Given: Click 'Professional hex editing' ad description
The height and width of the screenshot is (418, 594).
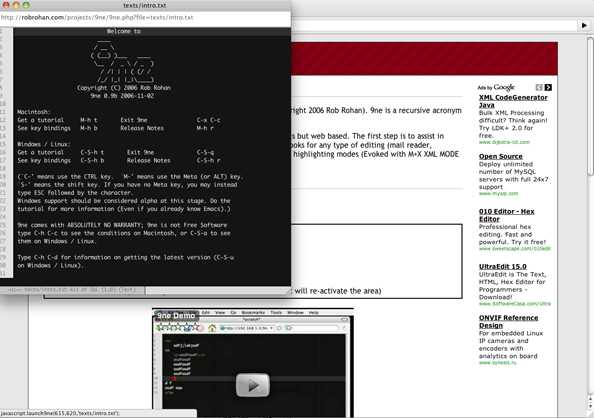Looking at the screenshot, I should point(512,235).
